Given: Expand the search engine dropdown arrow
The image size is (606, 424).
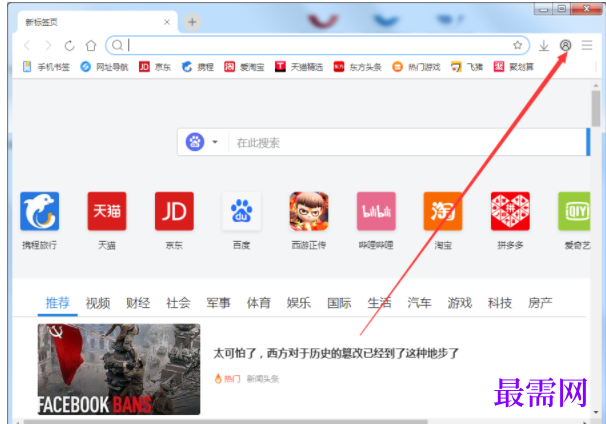Looking at the screenshot, I should (215, 142).
